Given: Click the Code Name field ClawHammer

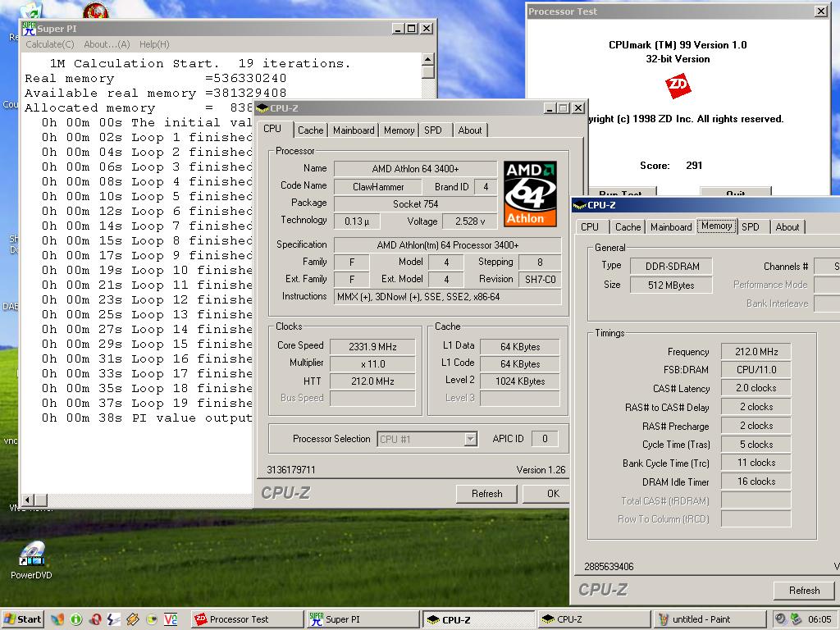Looking at the screenshot, I should click(378, 187).
